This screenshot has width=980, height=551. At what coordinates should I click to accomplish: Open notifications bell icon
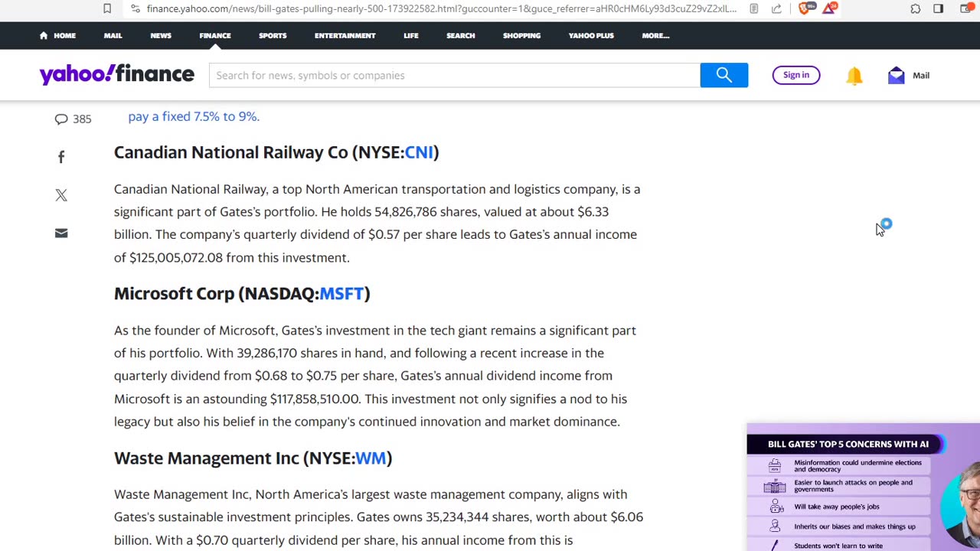click(854, 75)
